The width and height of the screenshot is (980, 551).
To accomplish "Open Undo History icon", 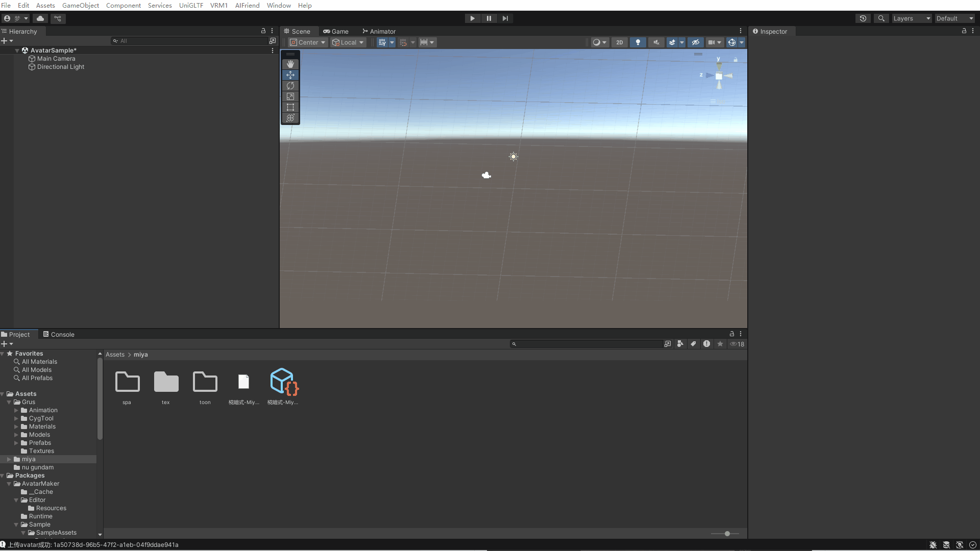I will (x=863, y=18).
